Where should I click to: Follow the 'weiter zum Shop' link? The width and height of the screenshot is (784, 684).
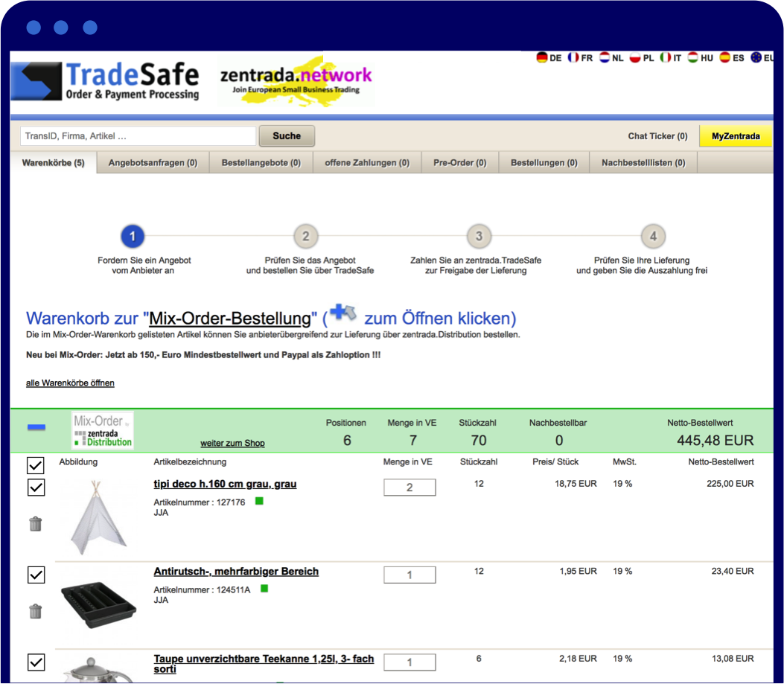[x=232, y=443]
